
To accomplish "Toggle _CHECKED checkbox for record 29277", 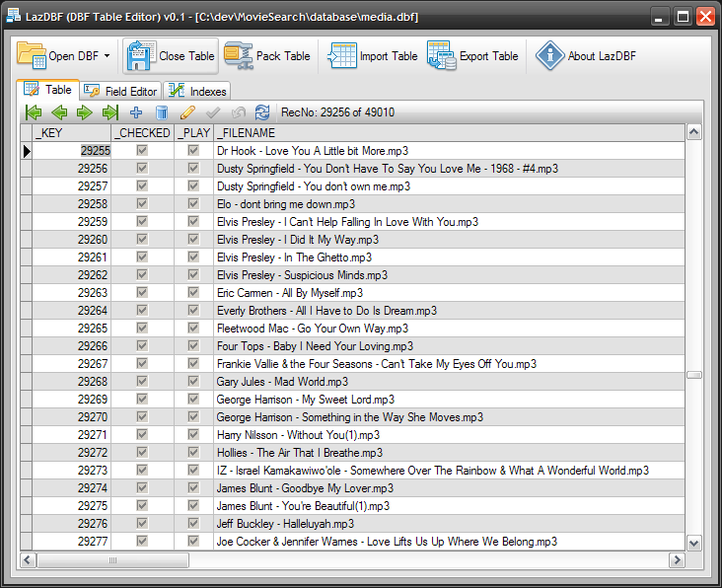I will (x=142, y=541).
